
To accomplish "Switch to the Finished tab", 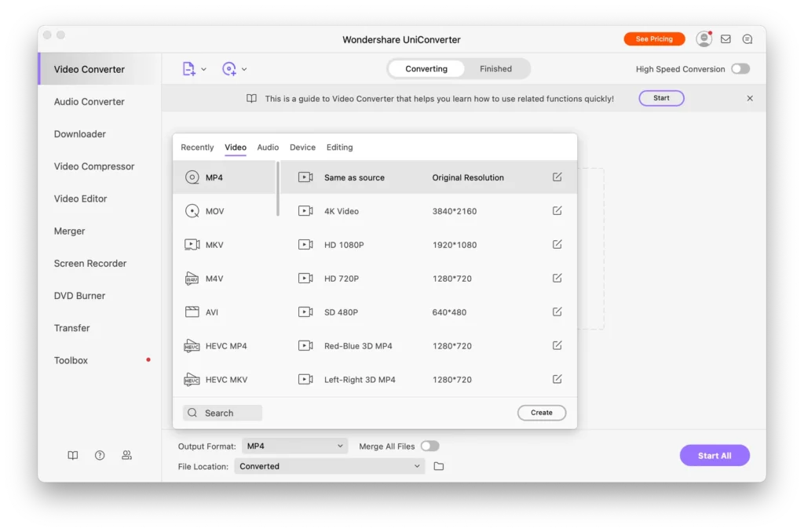I will 496,69.
